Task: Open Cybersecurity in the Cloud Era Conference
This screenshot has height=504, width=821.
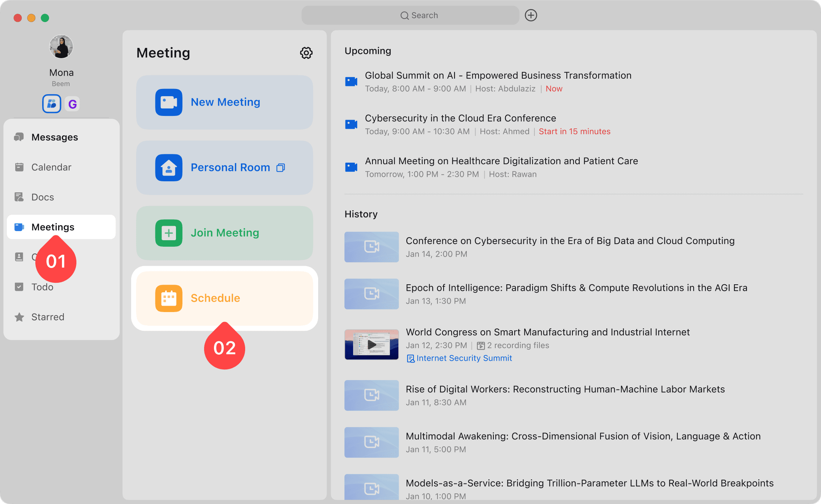Action: (x=460, y=118)
